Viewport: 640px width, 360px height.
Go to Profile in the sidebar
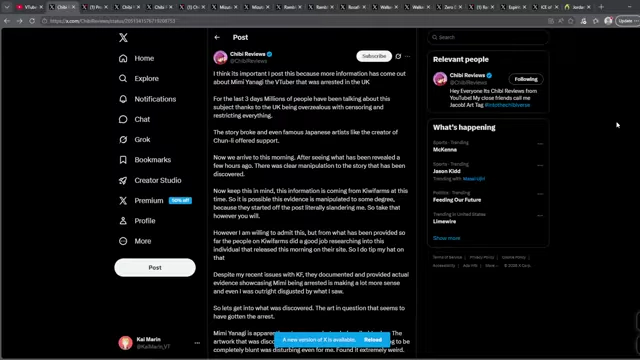[x=137, y=221]
